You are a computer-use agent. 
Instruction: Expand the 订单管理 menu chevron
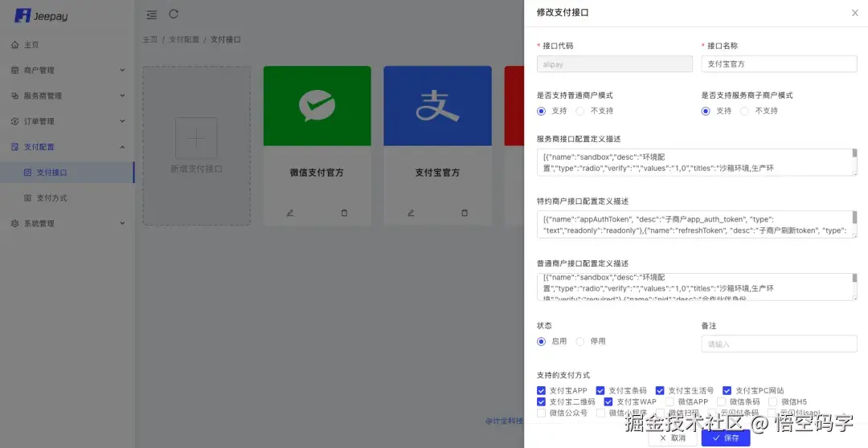click(x=122, y=121)
